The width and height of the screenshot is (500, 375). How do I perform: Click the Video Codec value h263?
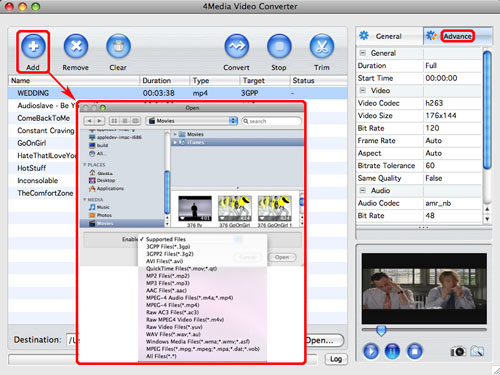click(x=434, y=103)
